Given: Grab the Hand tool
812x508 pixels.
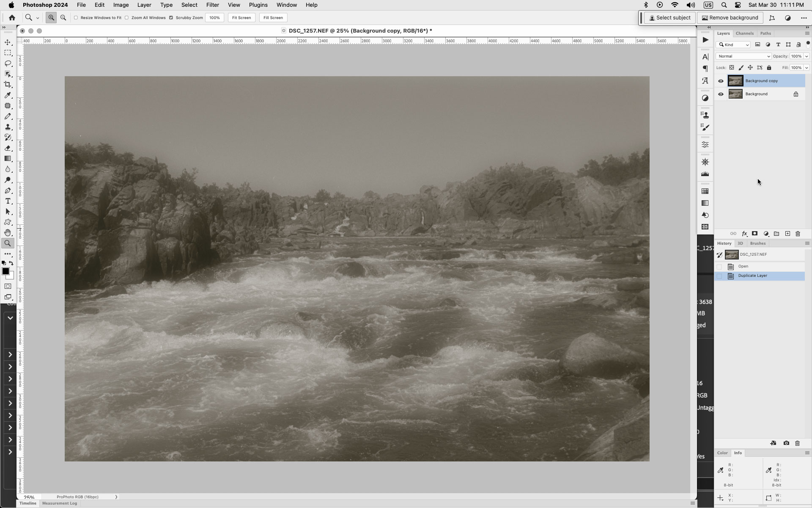Looking at the screenshot, I should 8,232.
